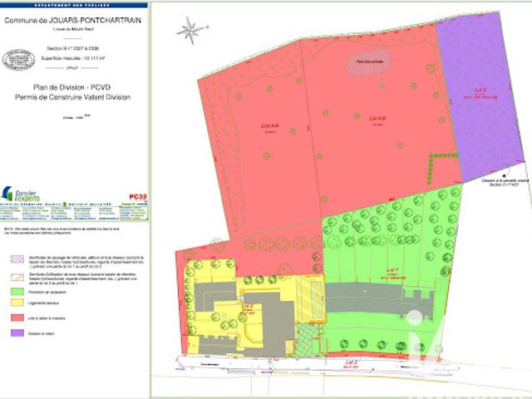532x399 pixels.
Task: Click the 'Commune de JOUARS-PONTCHARTRAIN' title
Action: [72, 20]
